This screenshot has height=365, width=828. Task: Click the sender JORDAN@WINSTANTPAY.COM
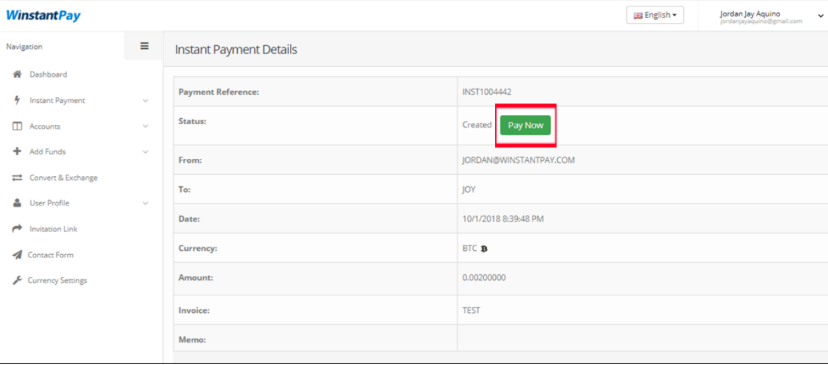coord(518,160)
